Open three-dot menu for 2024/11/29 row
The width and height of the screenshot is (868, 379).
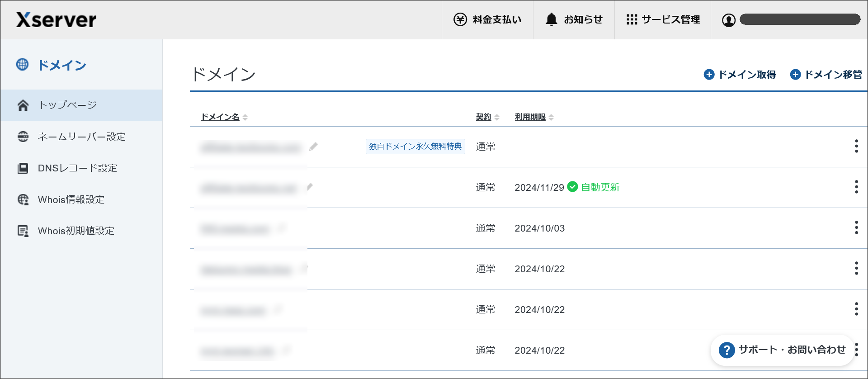pyautogui.click(x=856, y=187)
